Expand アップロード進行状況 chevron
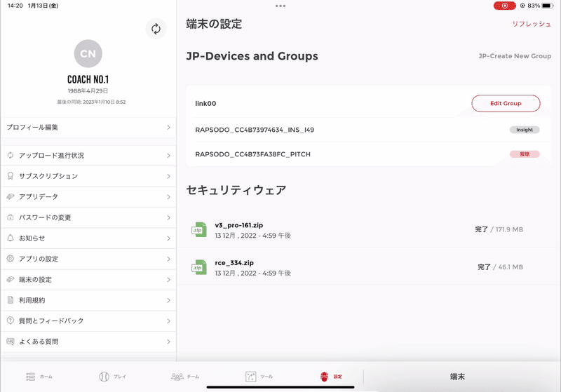 [168, 156]
